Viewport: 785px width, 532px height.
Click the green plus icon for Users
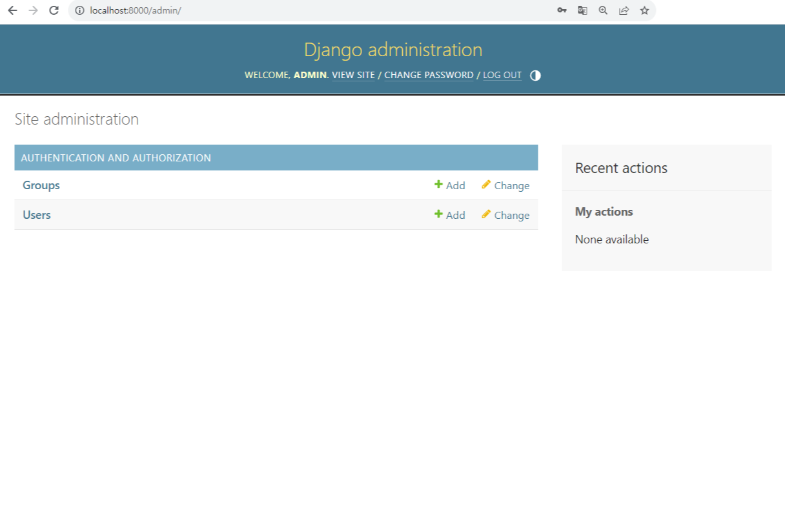[x=438, y=214]
